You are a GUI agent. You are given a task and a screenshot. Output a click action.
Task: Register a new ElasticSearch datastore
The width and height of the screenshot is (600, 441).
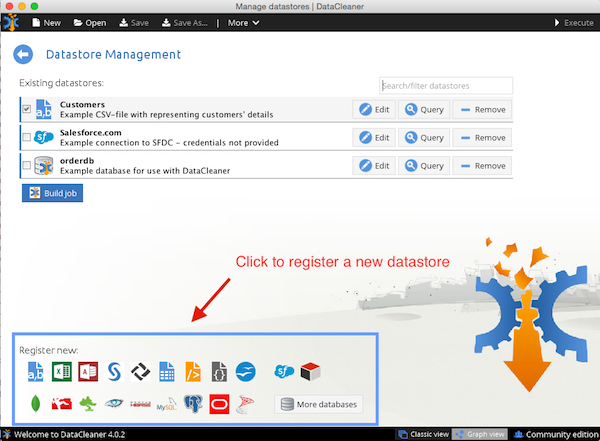88,404
